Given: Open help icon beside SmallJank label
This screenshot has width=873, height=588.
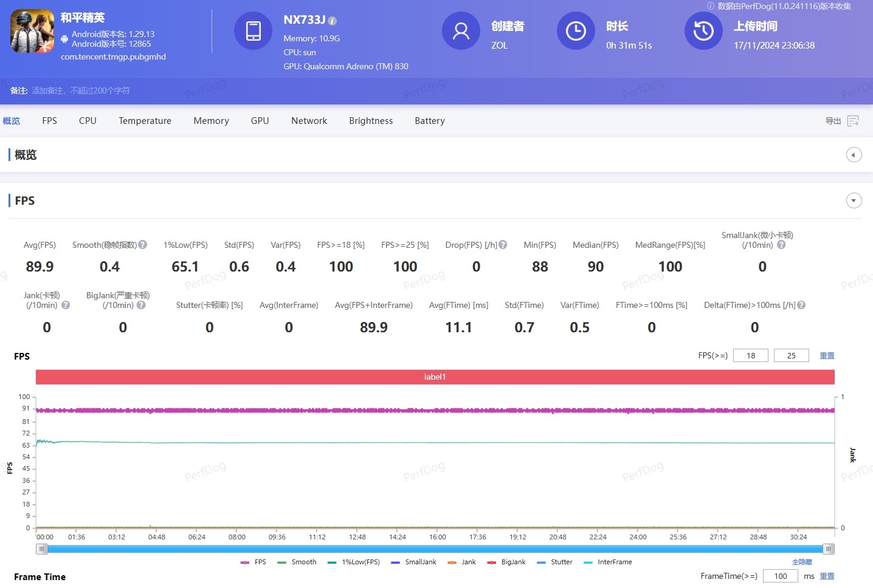Looking at the screenshot, I should pyautogui.click(x=781, y=245).
